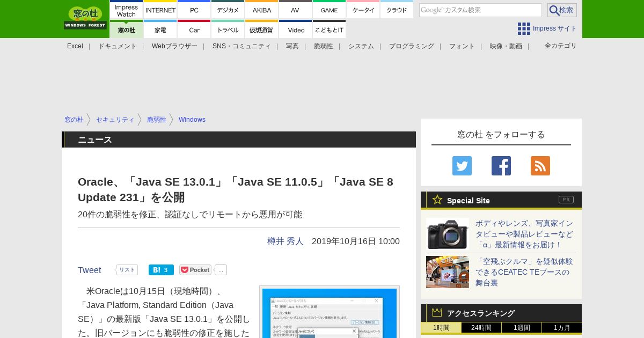
Task: Click the 検索 search button
Action: 562,10
